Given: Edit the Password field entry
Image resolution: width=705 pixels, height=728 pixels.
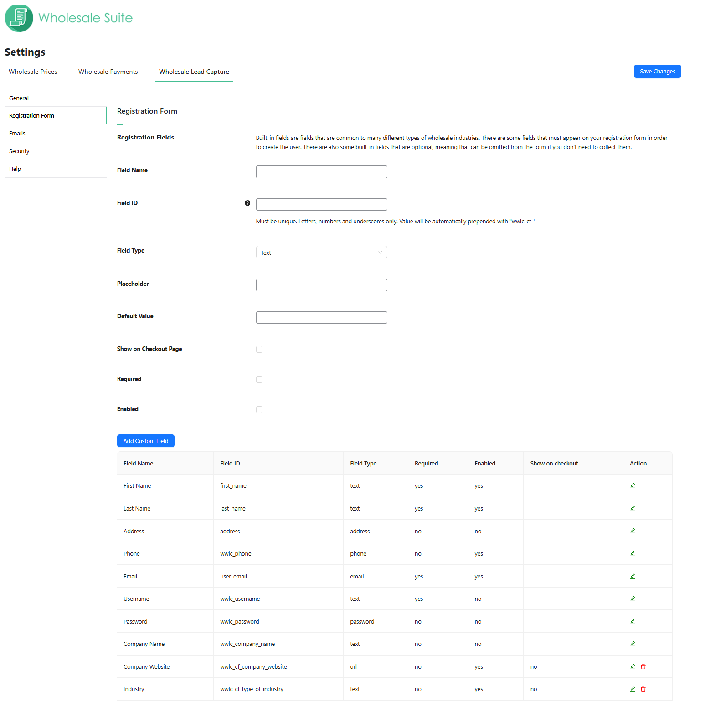Looking at the screenshot, I should [x=633, y=622].
